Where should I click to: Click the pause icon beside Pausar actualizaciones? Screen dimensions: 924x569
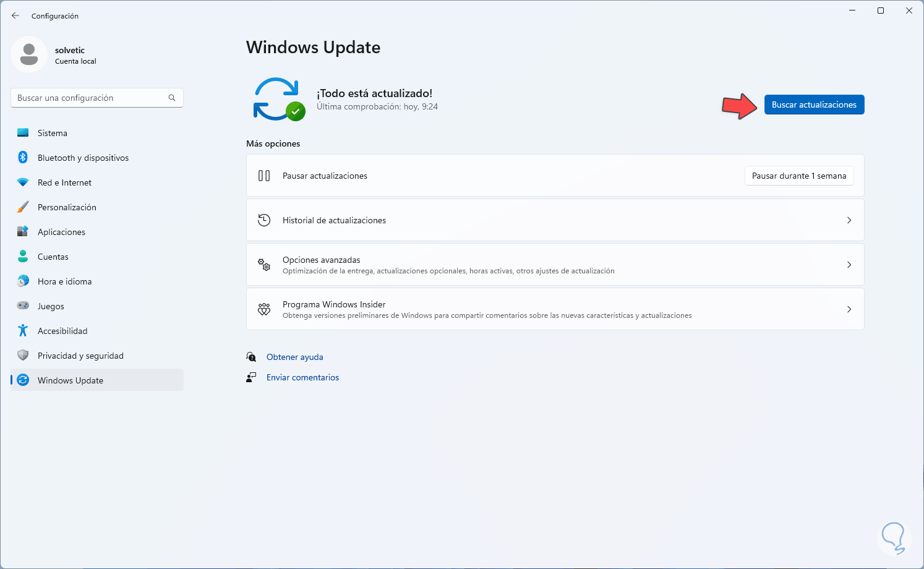tap(264, 176)
